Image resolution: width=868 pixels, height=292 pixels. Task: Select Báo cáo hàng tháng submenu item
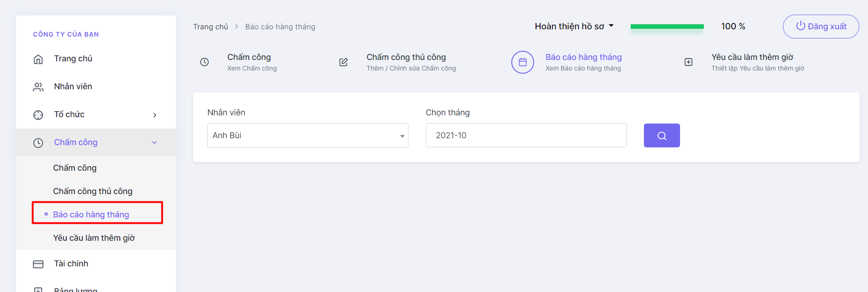point(91,215)
